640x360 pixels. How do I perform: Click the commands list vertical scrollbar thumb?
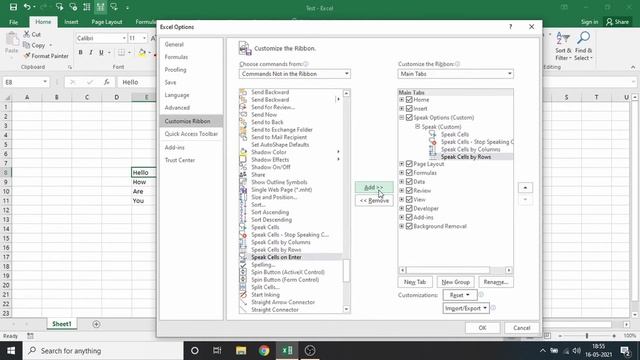(x=347, y=271)
